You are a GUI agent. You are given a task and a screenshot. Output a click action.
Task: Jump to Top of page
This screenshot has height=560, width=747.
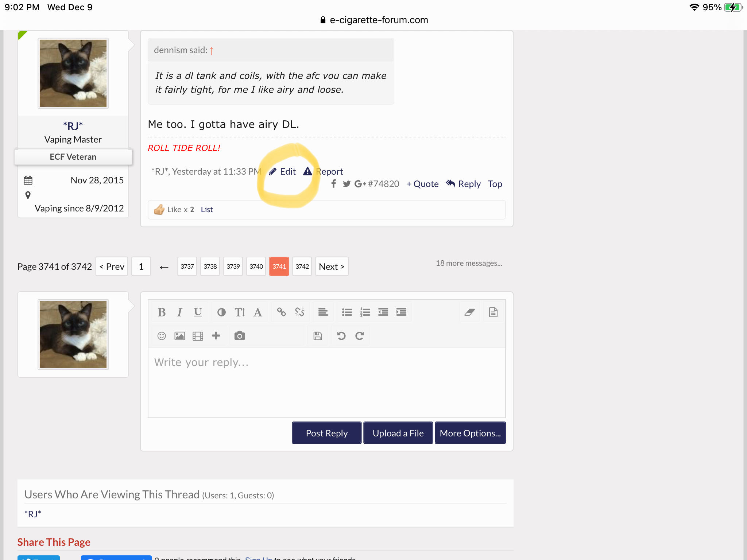pyautogui.click(x=495, y=184)
